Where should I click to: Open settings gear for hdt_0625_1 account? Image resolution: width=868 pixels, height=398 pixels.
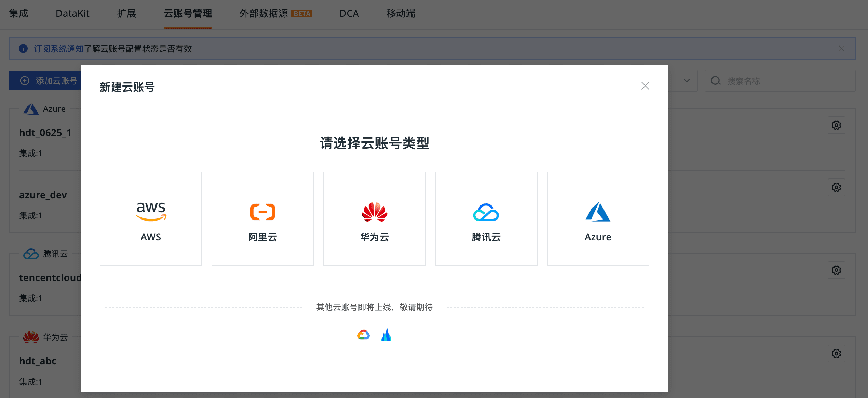[836, 125]
